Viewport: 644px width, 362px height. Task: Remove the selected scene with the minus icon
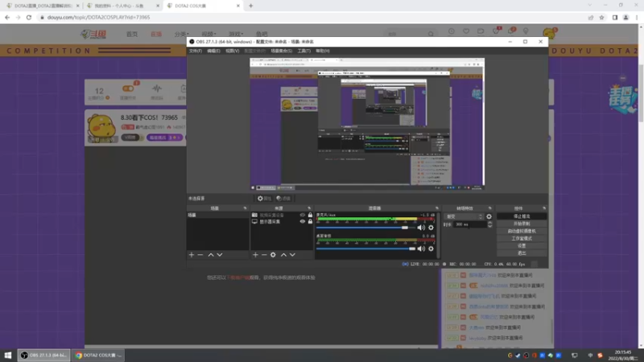pos(200,255)
